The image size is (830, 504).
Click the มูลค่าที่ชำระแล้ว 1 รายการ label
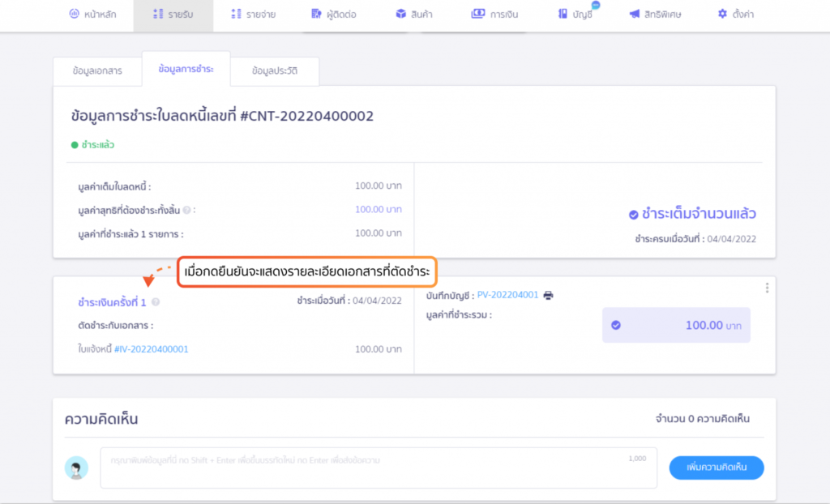tap(130, 234)
